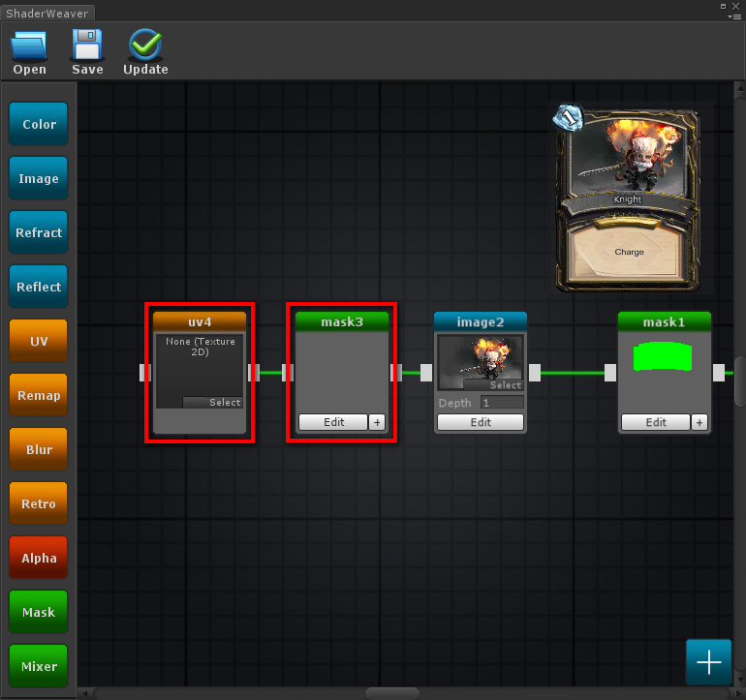The image size is (746, 700).
Task: Add an Image node
Action: [x=39, y=178]
